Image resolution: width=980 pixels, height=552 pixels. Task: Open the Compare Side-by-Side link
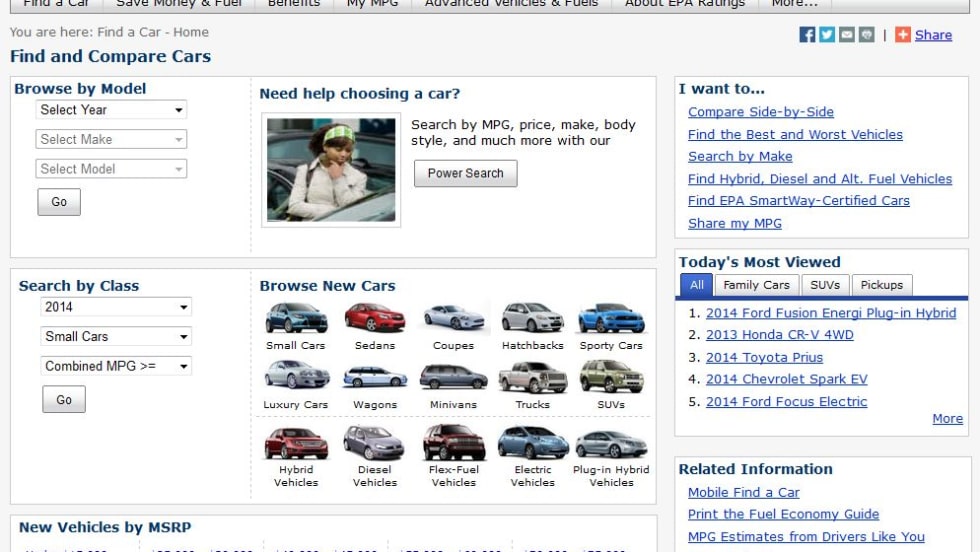pos(760,112)
